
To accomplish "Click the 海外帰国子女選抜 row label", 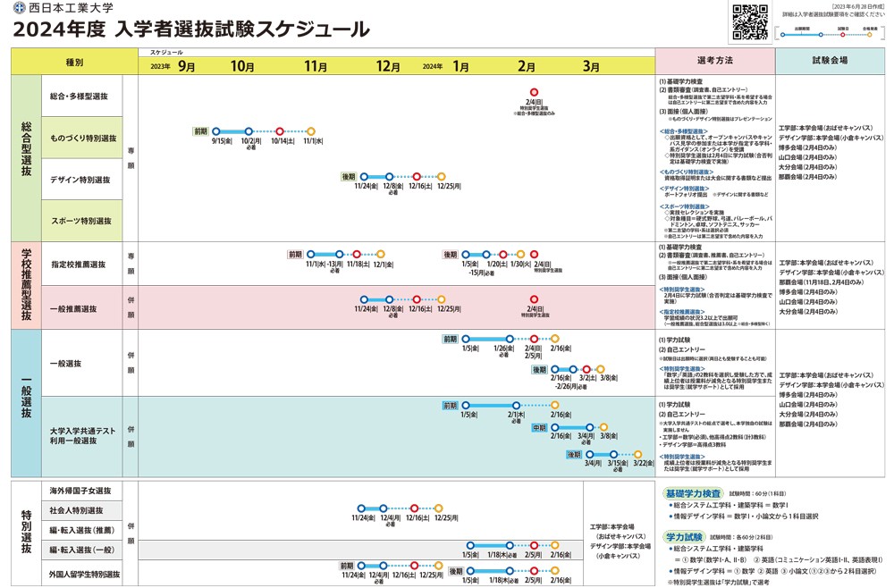I will (x=80, y=491).
